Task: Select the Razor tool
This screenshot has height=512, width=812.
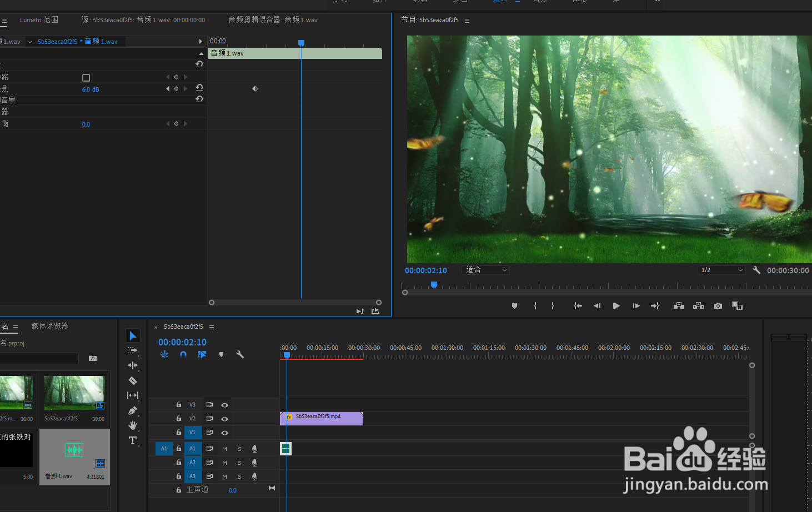Action: coord(133,380)
